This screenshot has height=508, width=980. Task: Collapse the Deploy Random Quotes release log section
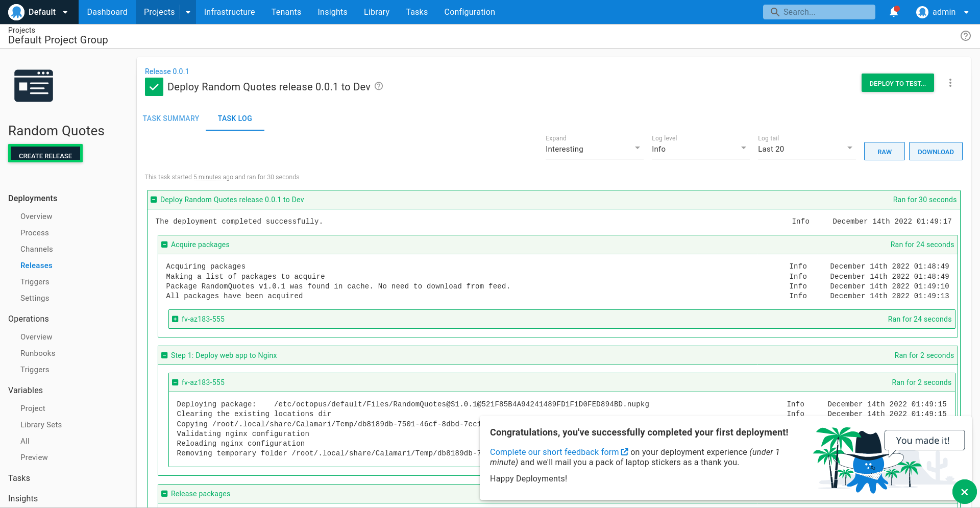pyautogui.click(x=154, y=200)
